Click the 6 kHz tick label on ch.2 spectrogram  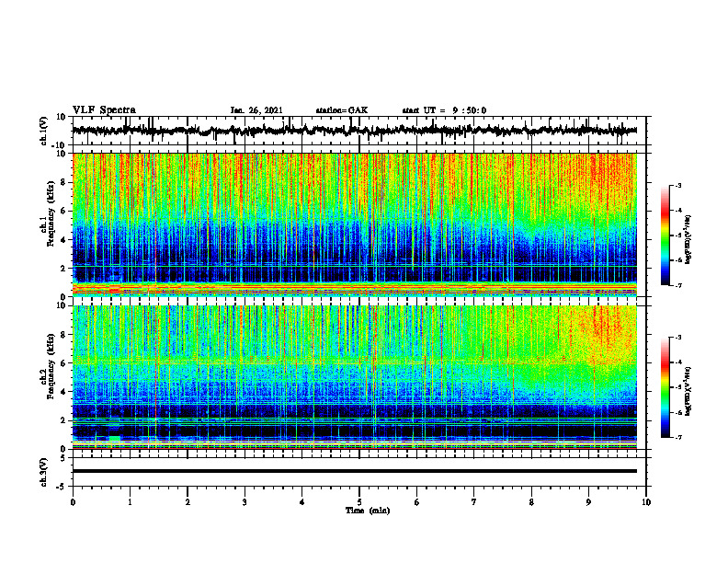[64, 363]
